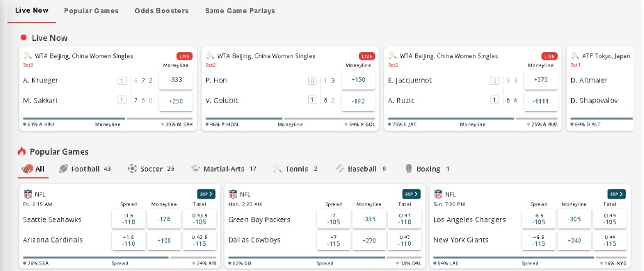Click the flame icon beside Popular Games

click(21, 152)
